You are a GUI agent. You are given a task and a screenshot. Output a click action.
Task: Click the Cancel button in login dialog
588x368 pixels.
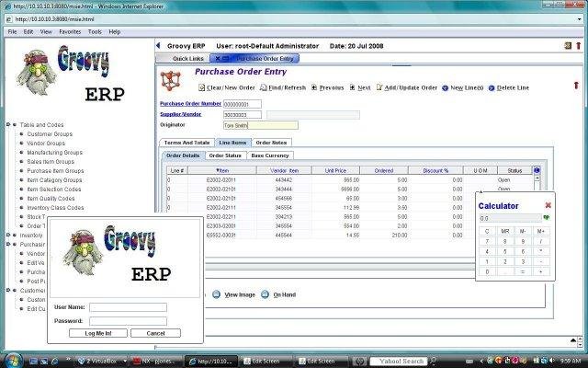tap(155, 333)
